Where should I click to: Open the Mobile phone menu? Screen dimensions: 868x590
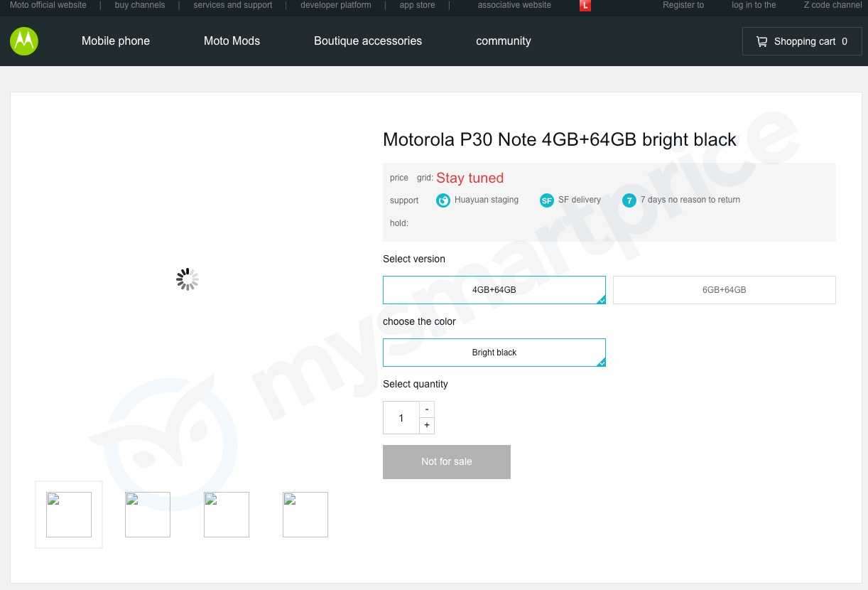point(116,41)
